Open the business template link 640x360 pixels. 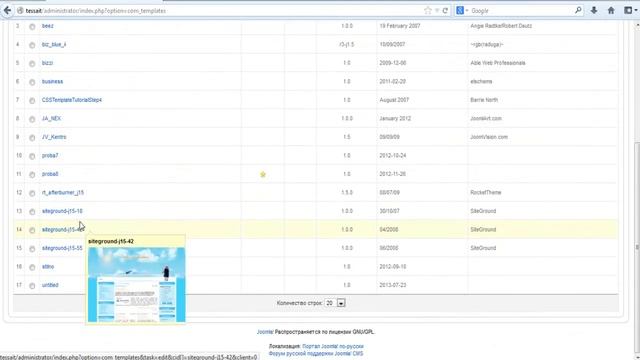coord(52,81)
